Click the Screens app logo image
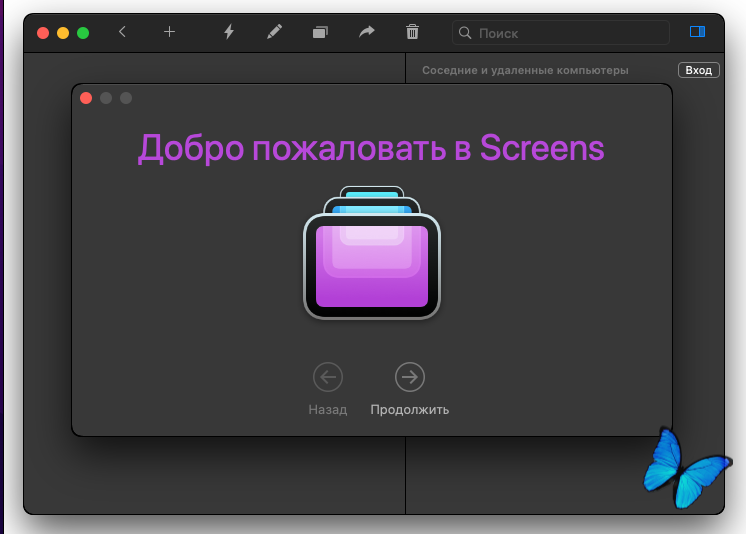The height and width of the screenshot is (534, 746). coord(372,252)
